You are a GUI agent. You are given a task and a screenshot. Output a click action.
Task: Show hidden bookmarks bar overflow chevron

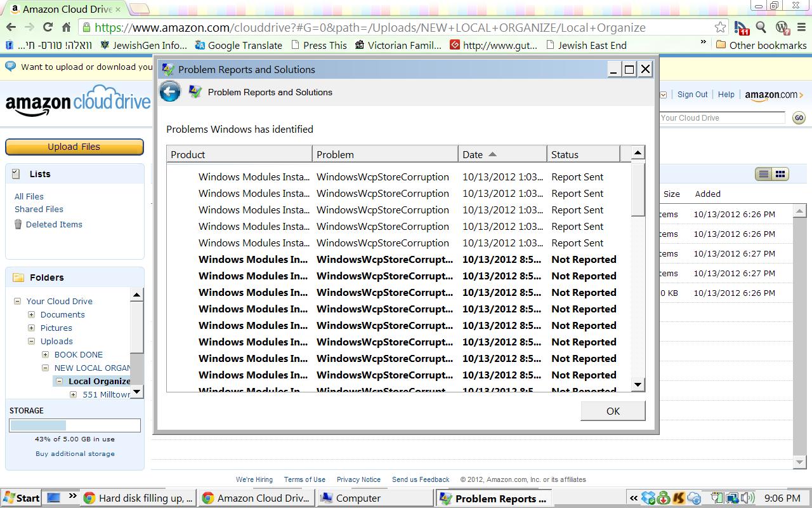pyautogui.click(x=703, y=43)
